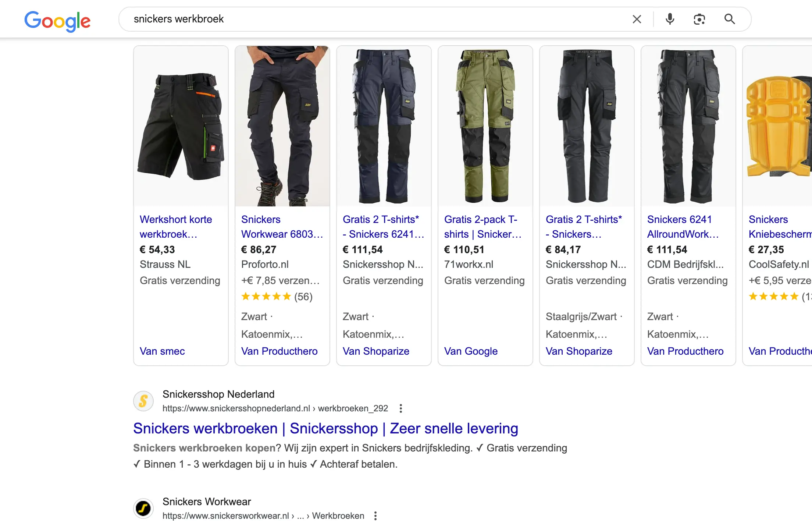This screenshot has height=521, width=812.
Task: Click '+€ 7,85 verzen…' shipping text
Action: (281, 280)
